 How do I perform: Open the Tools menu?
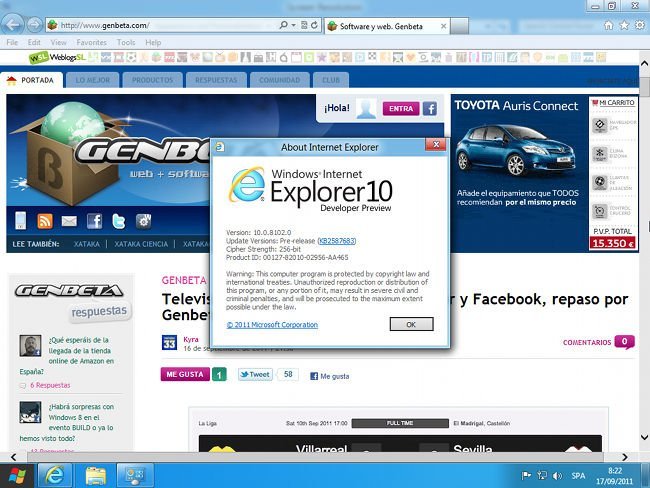[126, 42]
